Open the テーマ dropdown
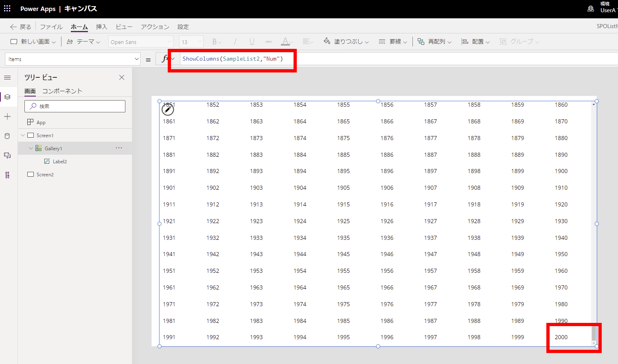Screen dimensions: 618x364 click(83, 42)
